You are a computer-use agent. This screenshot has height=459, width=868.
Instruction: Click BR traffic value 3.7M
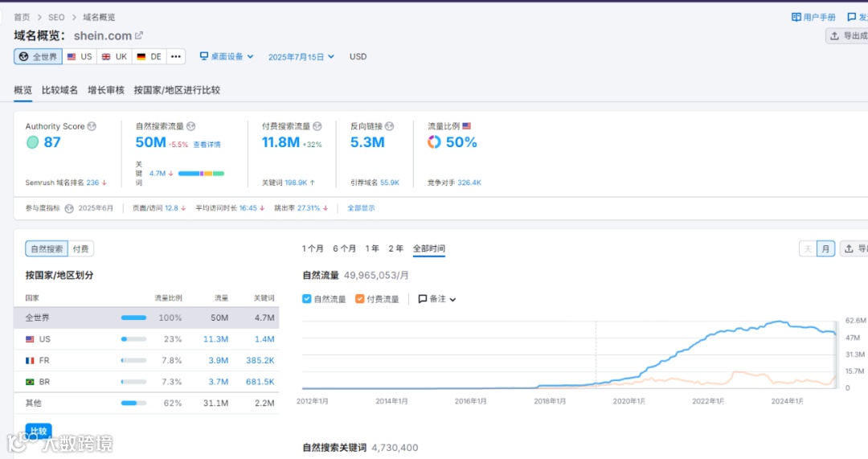pos(218,382)
